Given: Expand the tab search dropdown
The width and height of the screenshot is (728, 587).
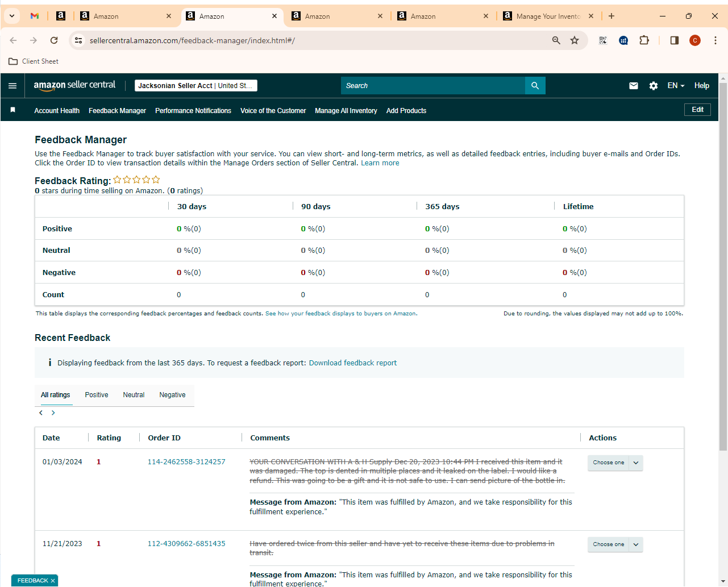Looking at the screenshot, I should [12, 16].
